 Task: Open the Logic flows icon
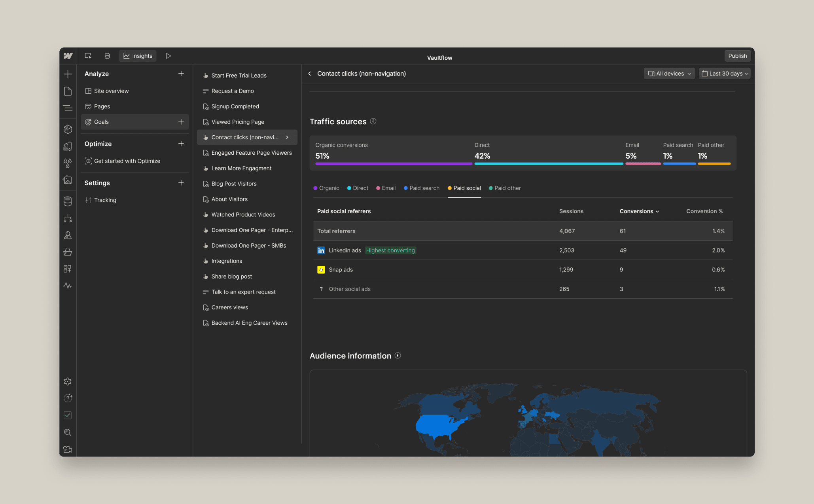(68, 218)
